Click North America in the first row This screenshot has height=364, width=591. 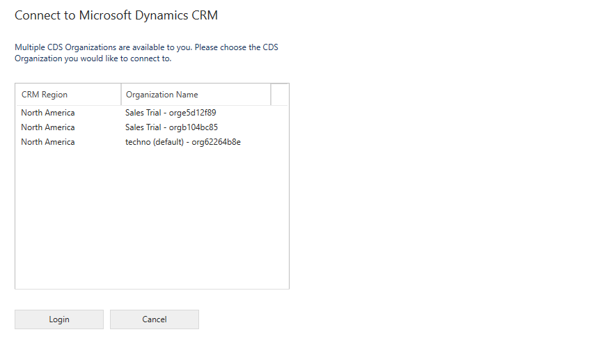click(47, 113)
